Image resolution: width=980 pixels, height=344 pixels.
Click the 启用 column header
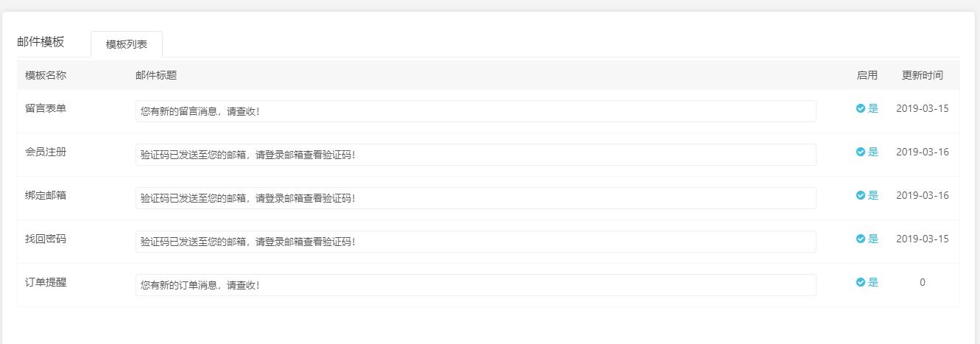click(867, 75)
